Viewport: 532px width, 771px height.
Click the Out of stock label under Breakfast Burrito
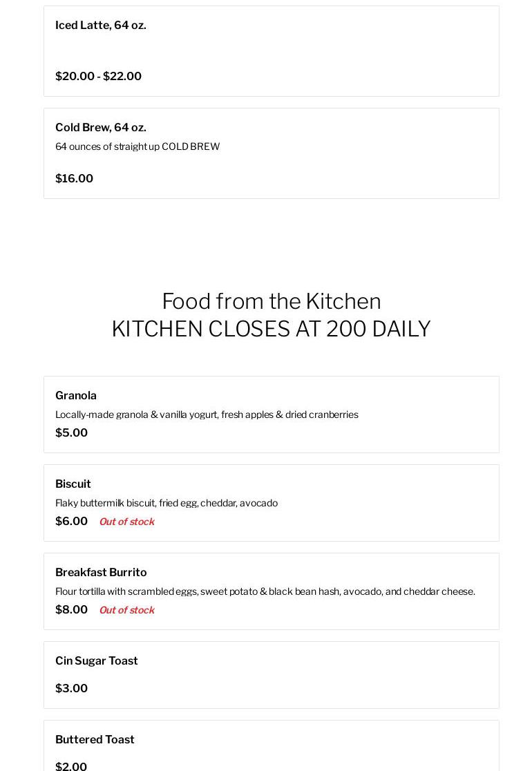126,610
